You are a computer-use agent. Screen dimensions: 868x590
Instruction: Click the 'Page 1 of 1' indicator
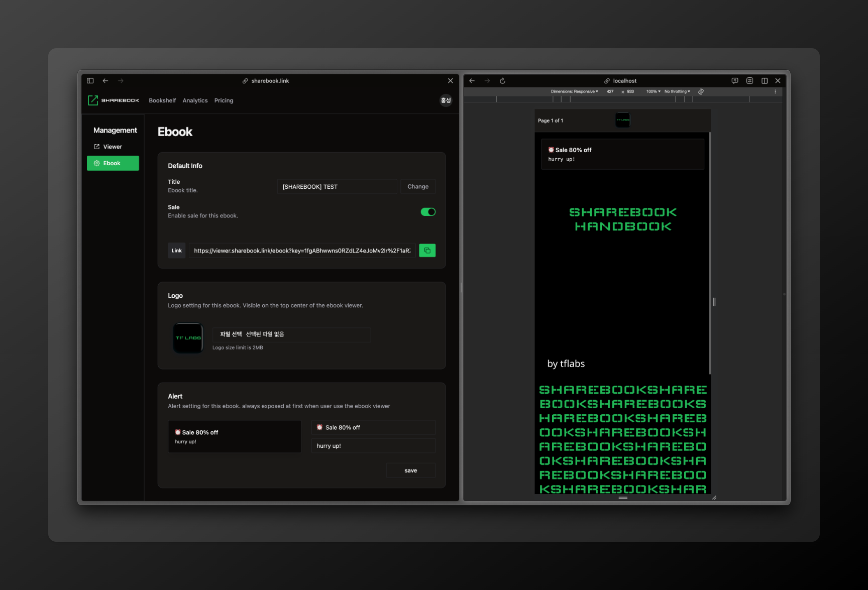click(x=551, y=121)
